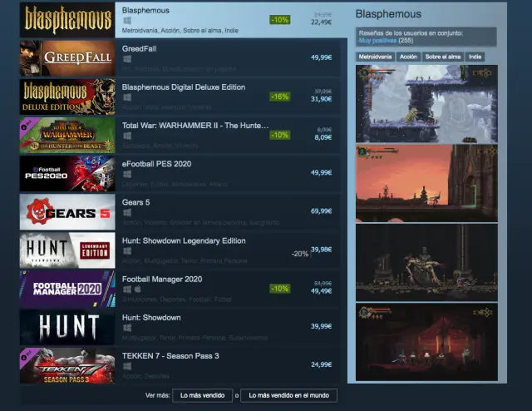The height and width of the screenshot is (411, 532).
Task: Click Hunt: Showdown Legendary Edition title
Action: pos(184,240)
